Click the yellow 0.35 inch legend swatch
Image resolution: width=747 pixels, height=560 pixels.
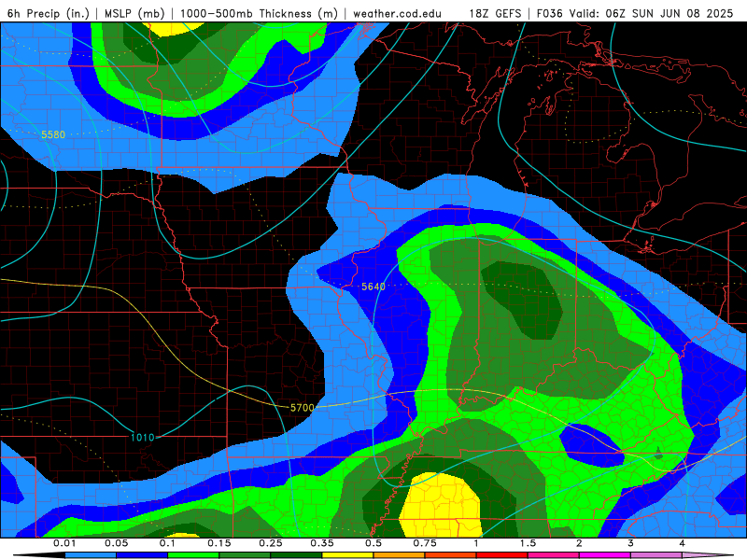(347, 555)
